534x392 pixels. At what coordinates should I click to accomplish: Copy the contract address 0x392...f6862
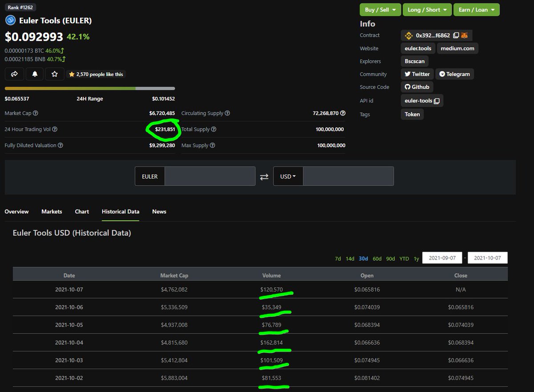(456, 35)
